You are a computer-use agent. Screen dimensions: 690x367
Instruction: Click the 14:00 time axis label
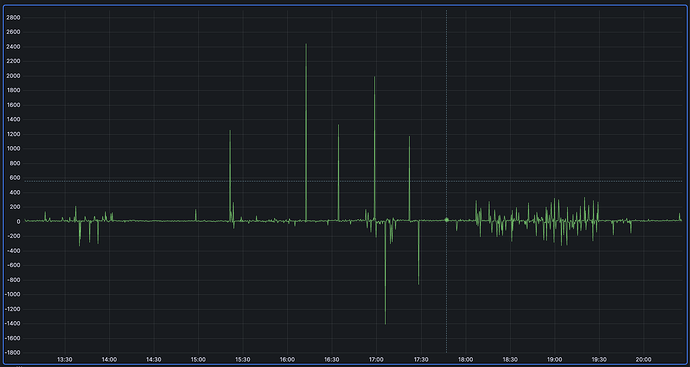pos(109,360)
